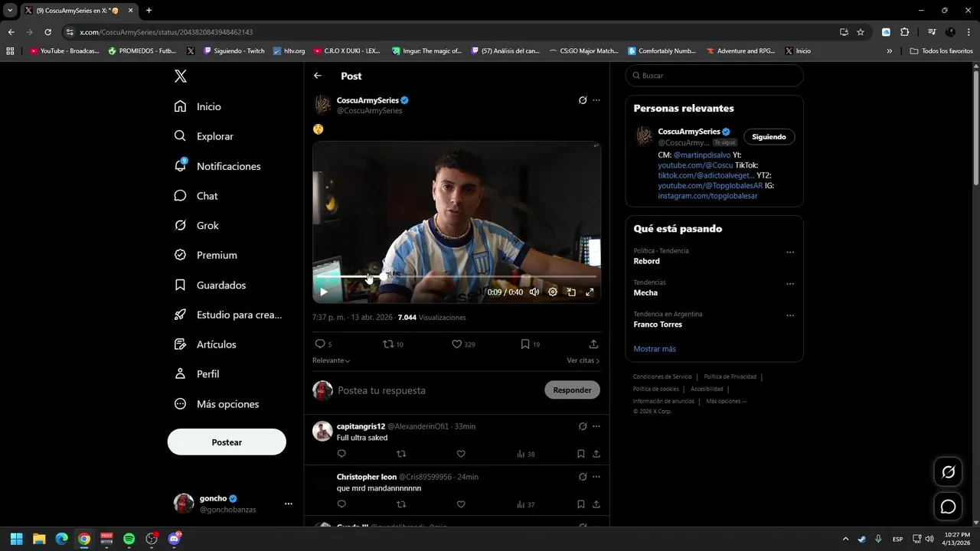Open options for Rebord trend
This screenshot has width=980, height=551.
[x=790, y=253]
